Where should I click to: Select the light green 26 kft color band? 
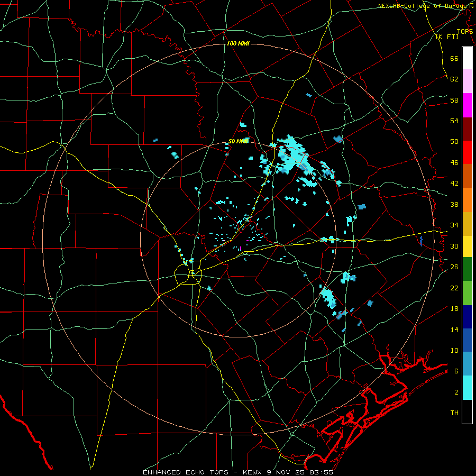point(467,293)
